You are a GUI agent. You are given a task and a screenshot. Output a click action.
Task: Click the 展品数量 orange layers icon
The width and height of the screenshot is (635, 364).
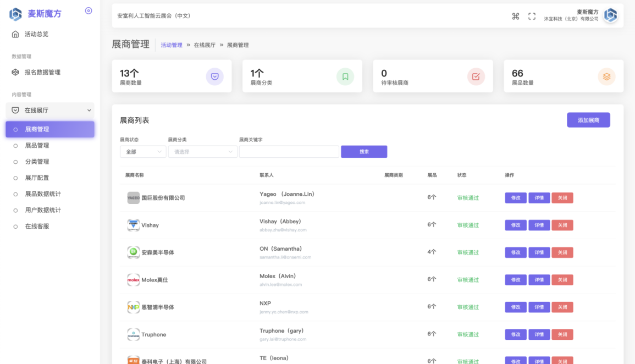point(606,76)
